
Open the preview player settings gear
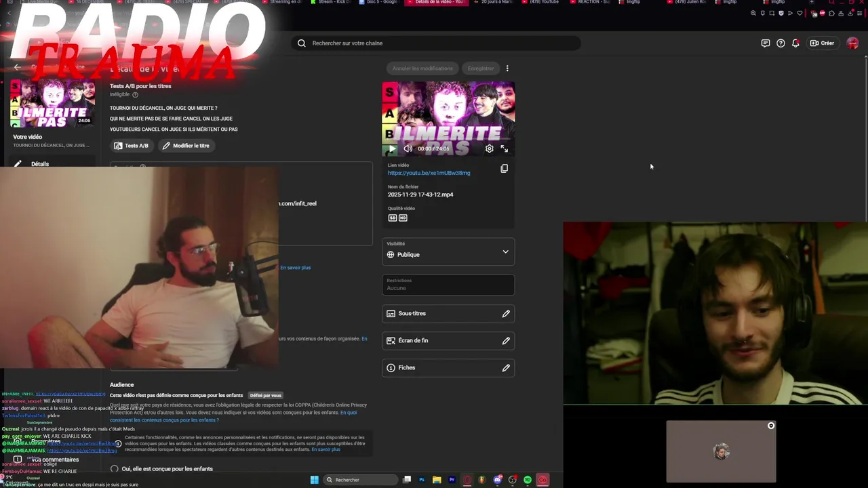tap(490, 148)
